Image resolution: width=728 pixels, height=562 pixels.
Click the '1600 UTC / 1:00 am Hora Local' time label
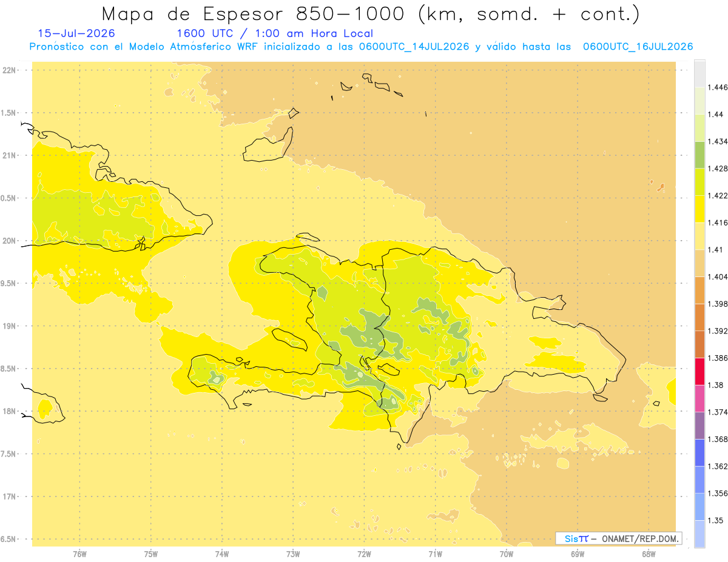point(275,34)
